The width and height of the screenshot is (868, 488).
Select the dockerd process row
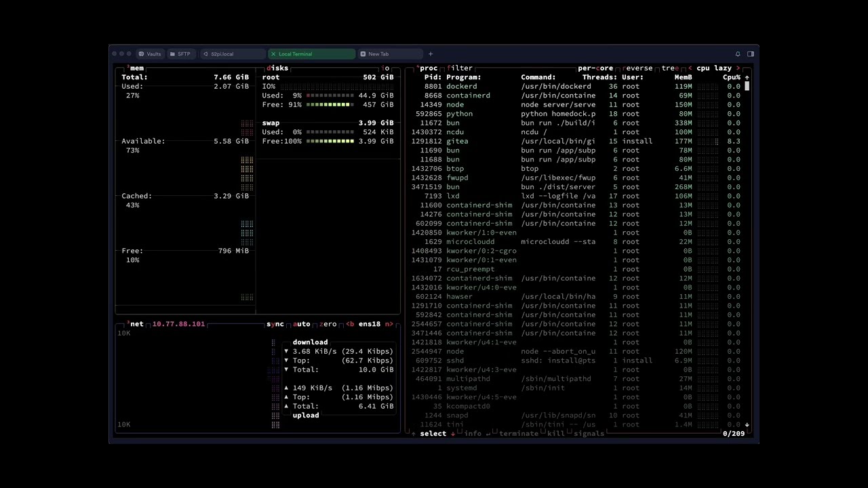tap(577, 86)
